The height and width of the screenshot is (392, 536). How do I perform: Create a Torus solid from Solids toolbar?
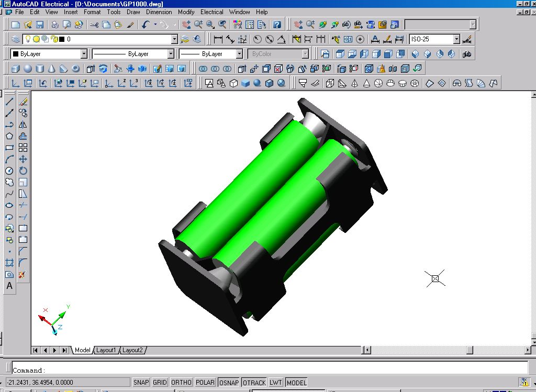pyautogui.click(x=75, y=69)
